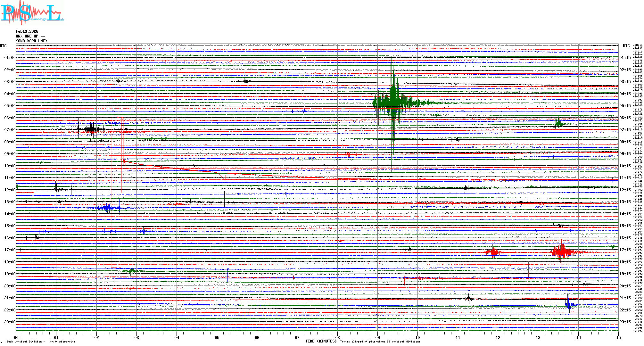Screen dimensions: 644x346
Task: Click the large red event near 17:00 trace
Action: [x=561, y=252]
